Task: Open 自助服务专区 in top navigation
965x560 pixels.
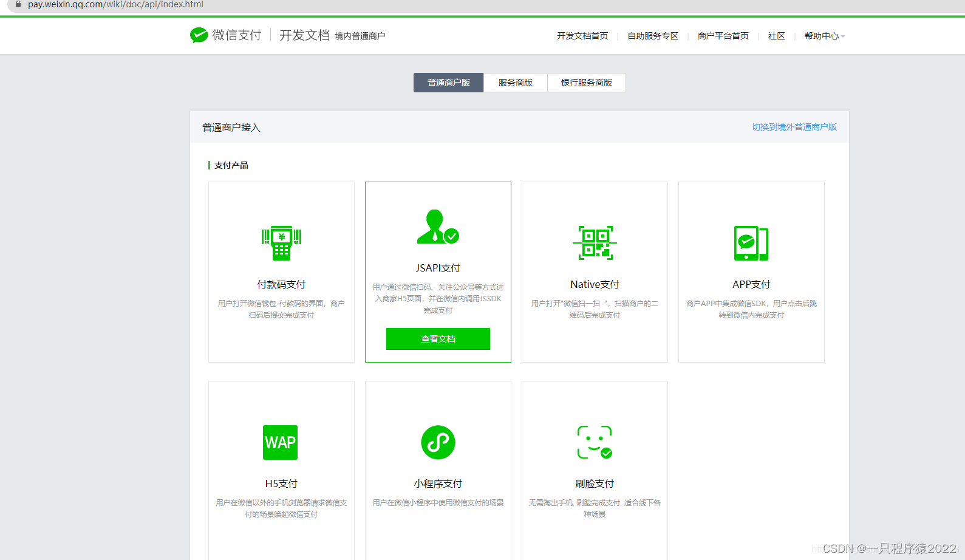Action: (x=653, y=36)
